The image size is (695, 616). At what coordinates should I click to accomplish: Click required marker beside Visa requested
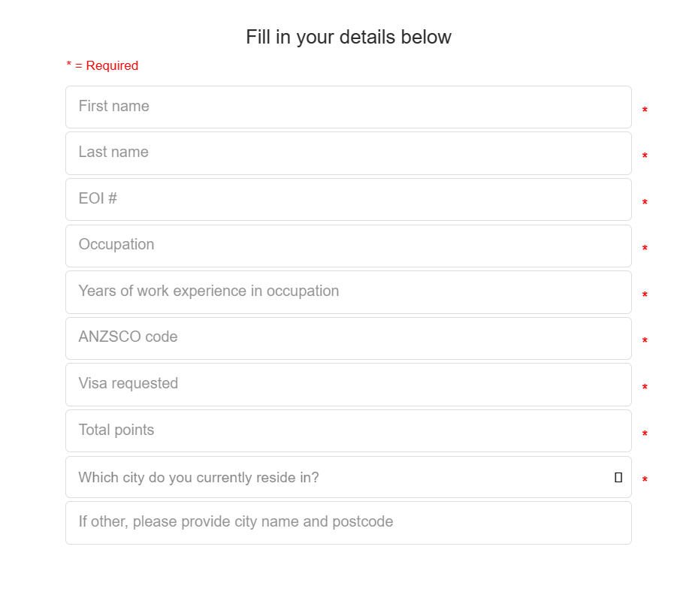tap(645, 388)
